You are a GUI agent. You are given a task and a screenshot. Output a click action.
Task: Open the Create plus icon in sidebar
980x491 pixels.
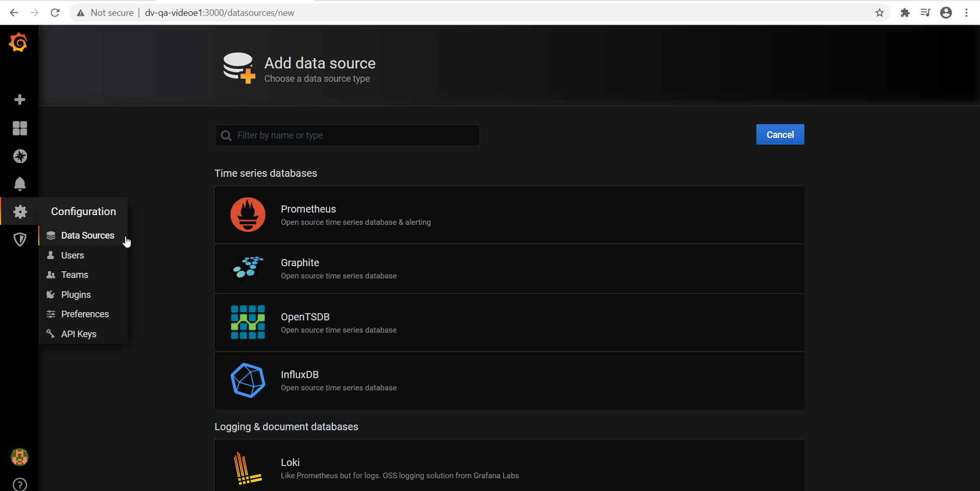20,100
